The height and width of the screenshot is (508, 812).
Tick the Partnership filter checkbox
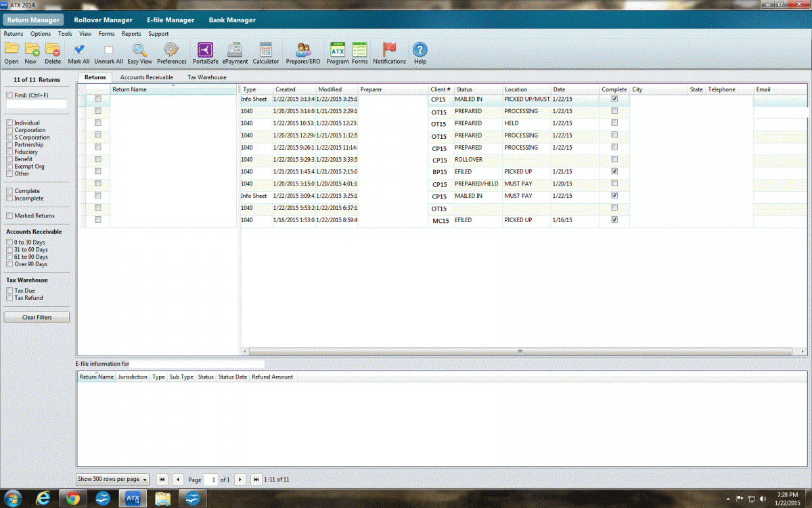(x=9, y=144)
